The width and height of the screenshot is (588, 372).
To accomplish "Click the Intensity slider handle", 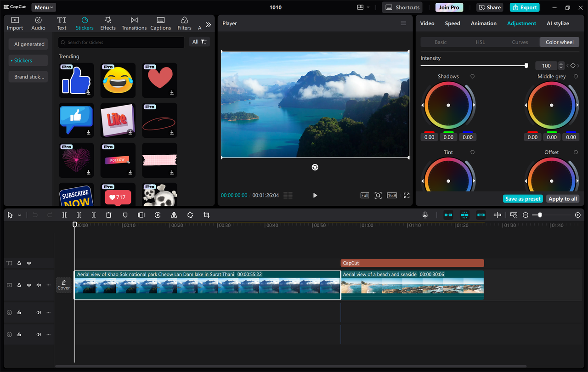I will pos(526,66).
